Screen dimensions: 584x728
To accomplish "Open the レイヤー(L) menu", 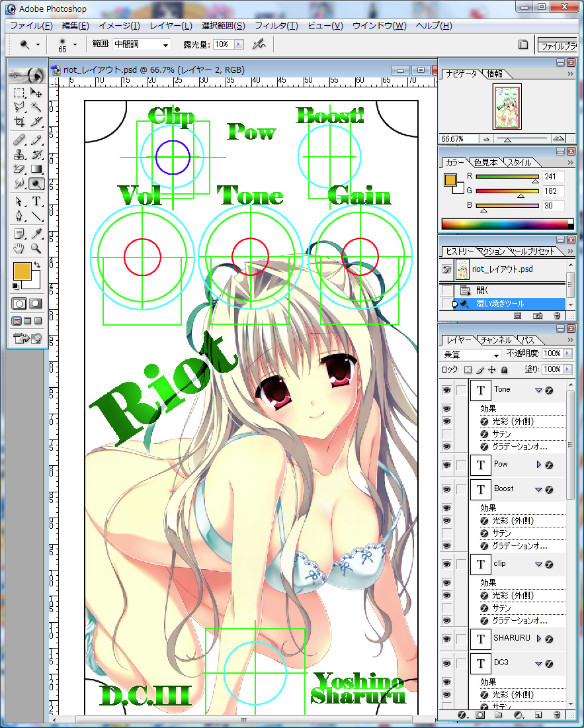I will [171, 26].
